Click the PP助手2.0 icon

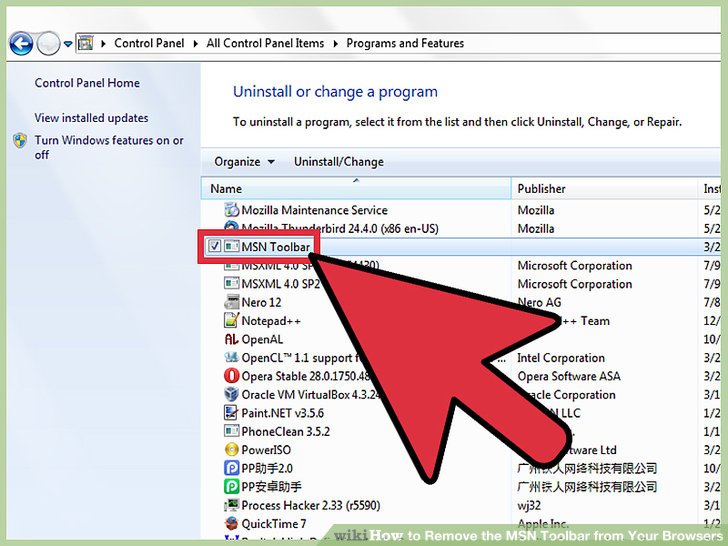231,468
